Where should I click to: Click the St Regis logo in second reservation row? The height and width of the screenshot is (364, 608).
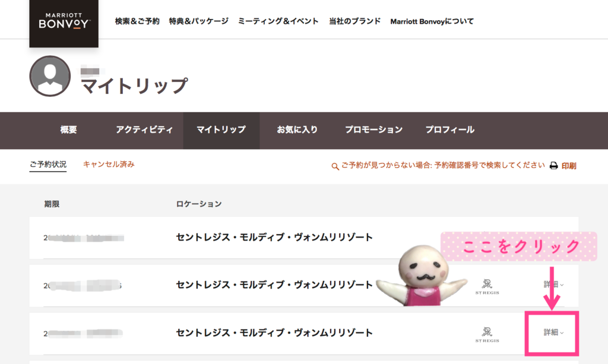click(x=487, y=286)
